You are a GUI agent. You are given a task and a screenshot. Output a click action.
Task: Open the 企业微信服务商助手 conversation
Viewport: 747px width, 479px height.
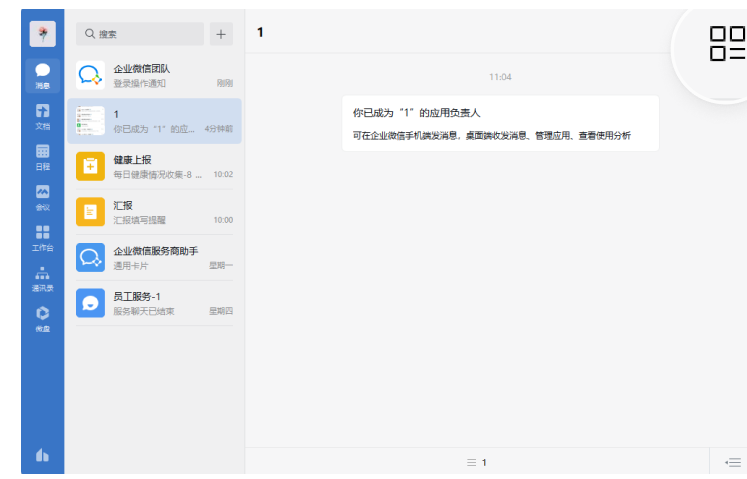coord(154,258)
